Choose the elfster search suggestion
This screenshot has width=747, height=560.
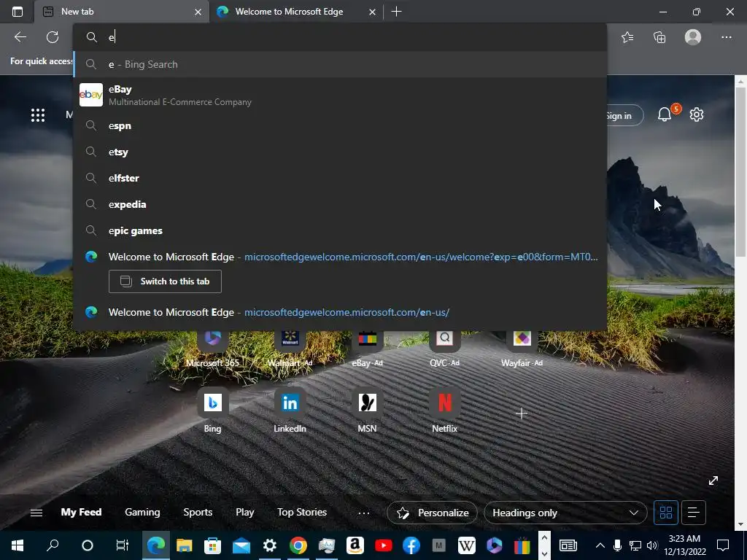pyautogui.click(x=340, y=178)
